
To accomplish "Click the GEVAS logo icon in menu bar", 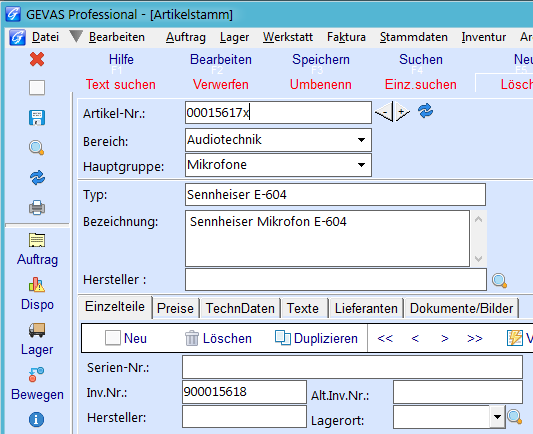I will pyautogui.click(x=17, y=37).
